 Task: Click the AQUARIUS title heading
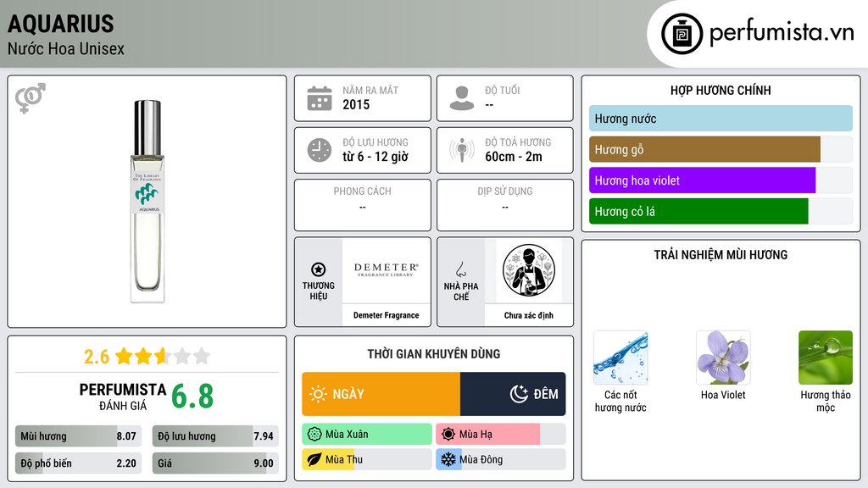[61, 24]
